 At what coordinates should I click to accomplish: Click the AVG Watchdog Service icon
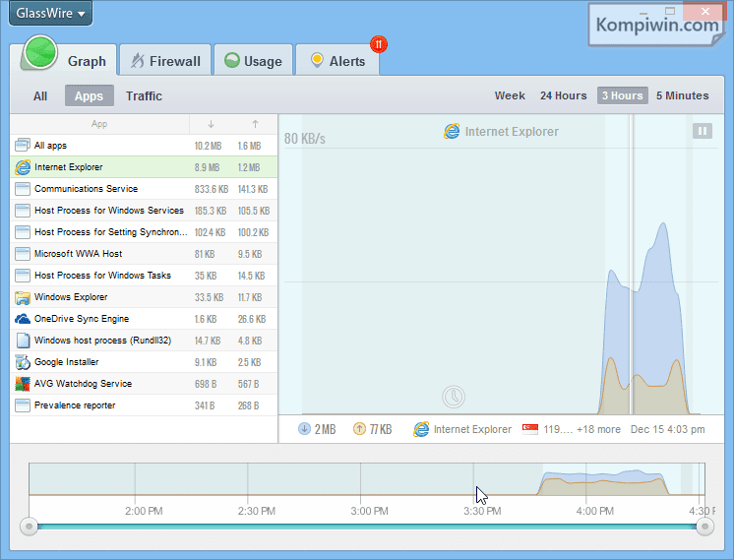click(x=23, y=384)
